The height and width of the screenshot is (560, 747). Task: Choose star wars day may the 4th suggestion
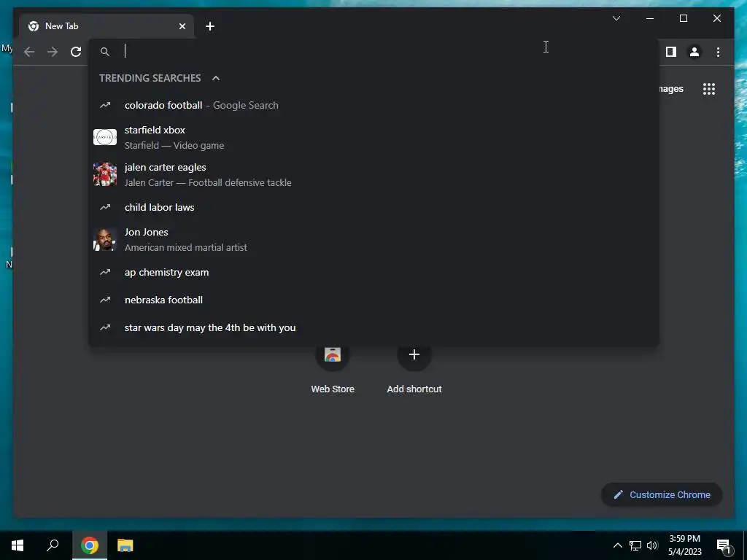pos(373,327)
